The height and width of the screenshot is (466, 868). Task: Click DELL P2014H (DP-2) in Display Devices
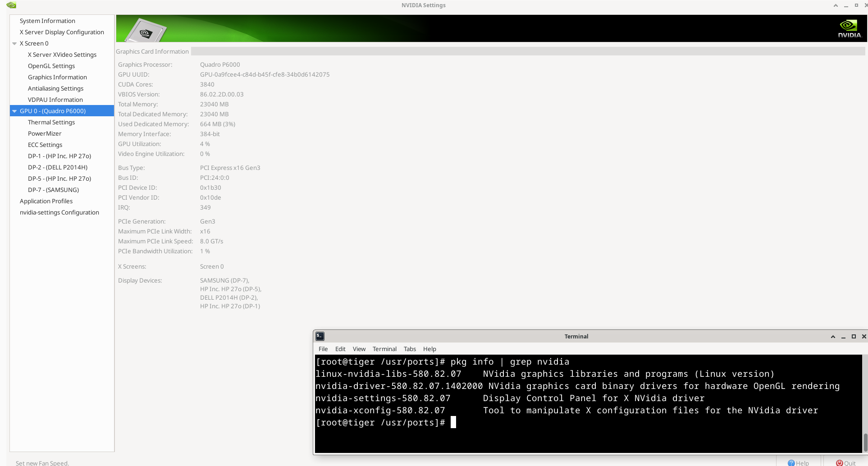point(229,297)
